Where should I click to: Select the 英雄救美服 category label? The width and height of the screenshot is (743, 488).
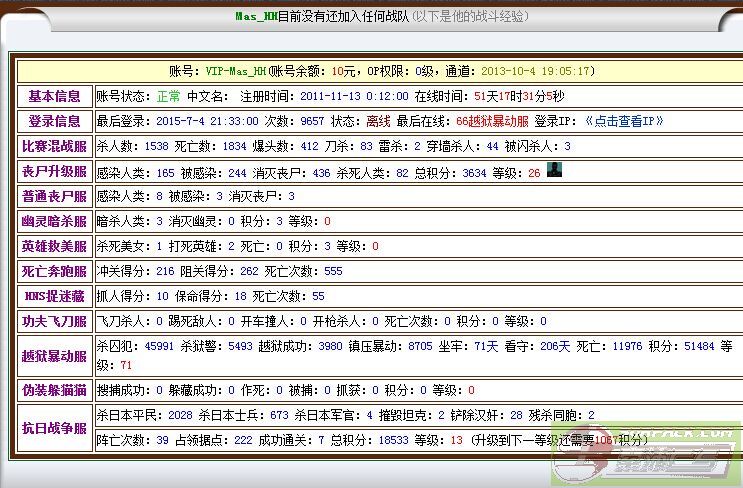click(x=54, y=246)
